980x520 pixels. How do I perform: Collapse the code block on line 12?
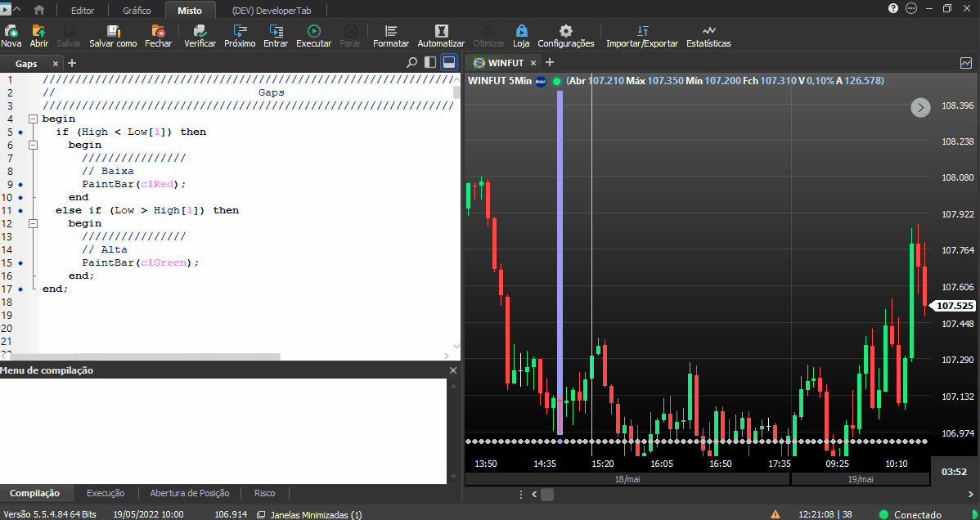[33, 223]
